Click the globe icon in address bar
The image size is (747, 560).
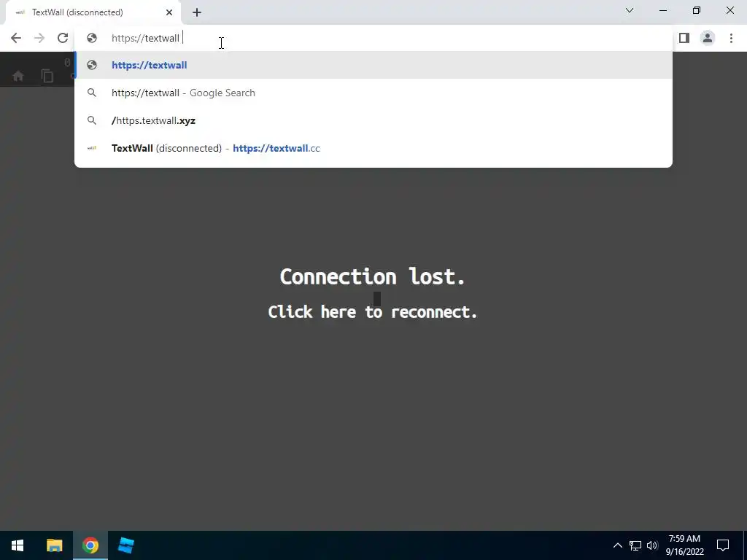coord(92,38)
